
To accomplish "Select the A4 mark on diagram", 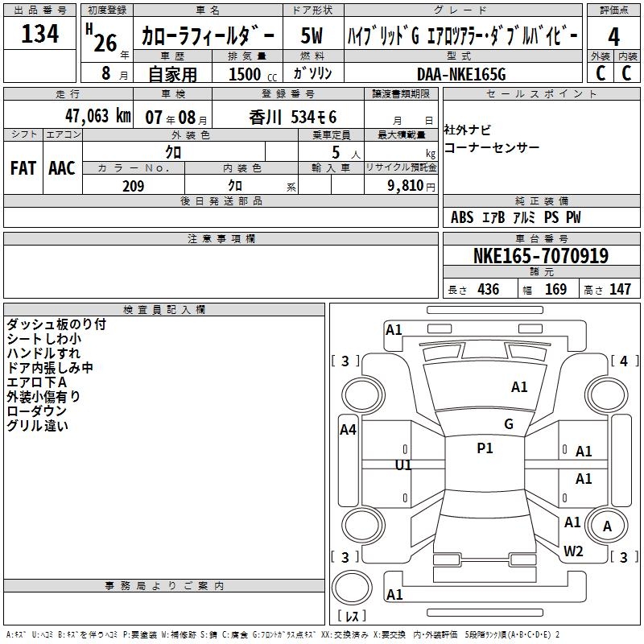I will [348, 430].
